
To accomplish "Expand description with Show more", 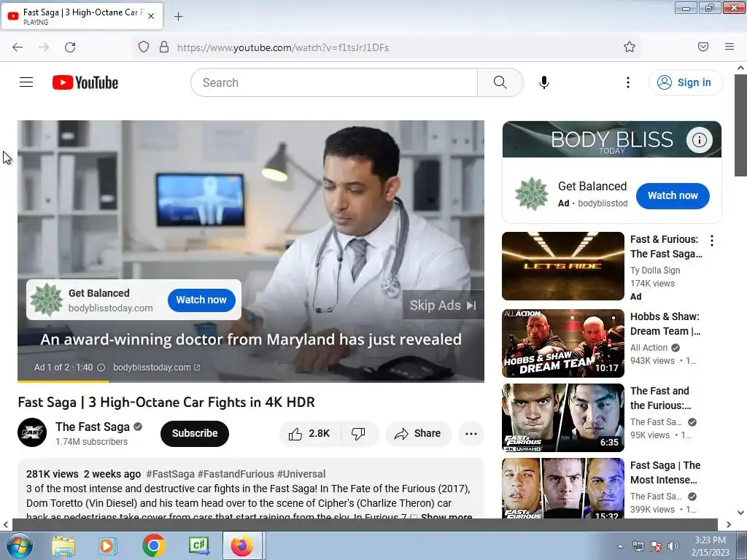I will [x=446, y=516].
